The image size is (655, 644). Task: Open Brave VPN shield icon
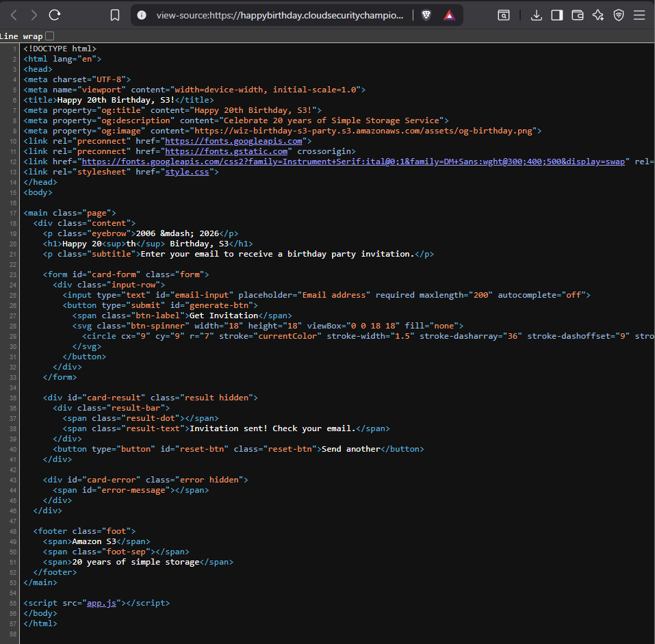tap(619, 15)
